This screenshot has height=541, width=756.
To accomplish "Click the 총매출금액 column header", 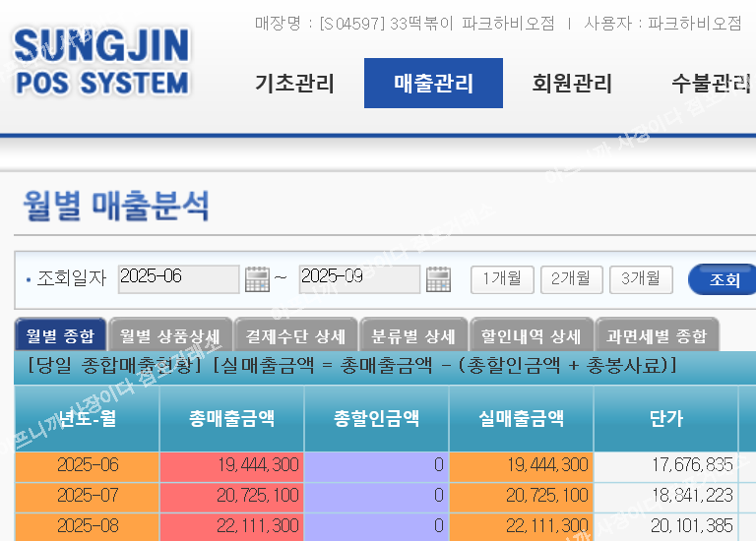I will coord(231,418).
